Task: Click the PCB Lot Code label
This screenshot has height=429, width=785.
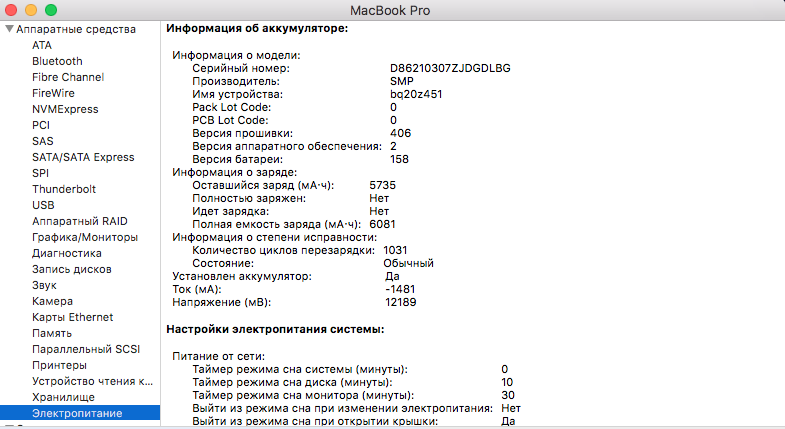Action: pyautogui.click(x=230, y=120)
